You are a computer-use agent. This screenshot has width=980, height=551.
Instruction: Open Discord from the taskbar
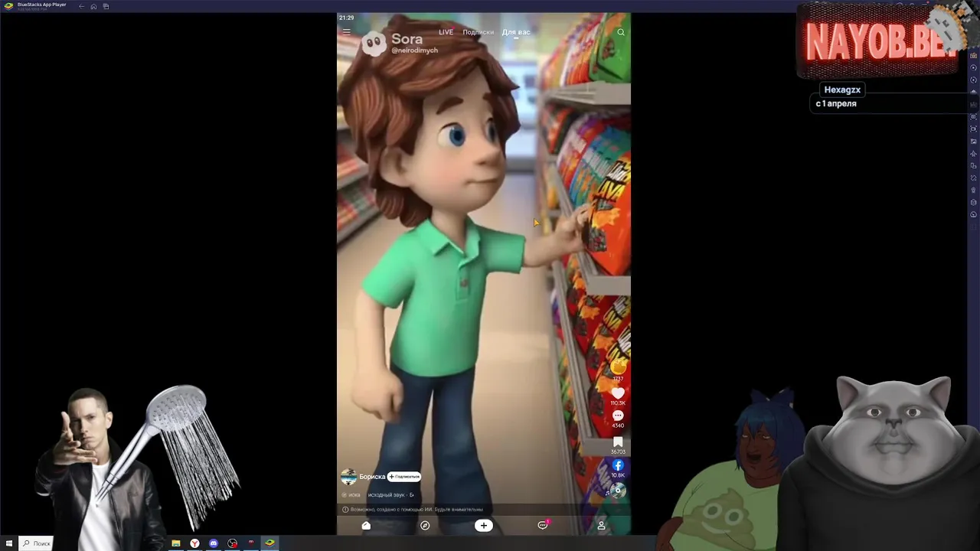(214, 543)
